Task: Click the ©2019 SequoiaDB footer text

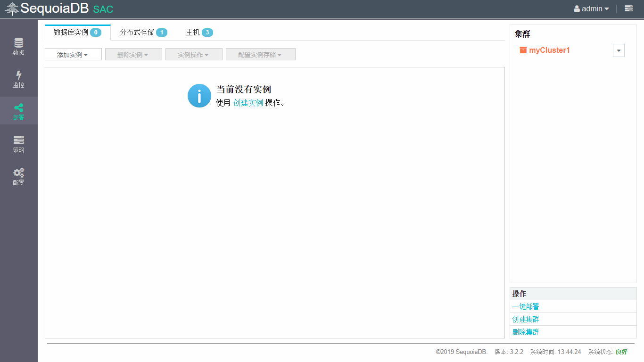Action: 462,352
